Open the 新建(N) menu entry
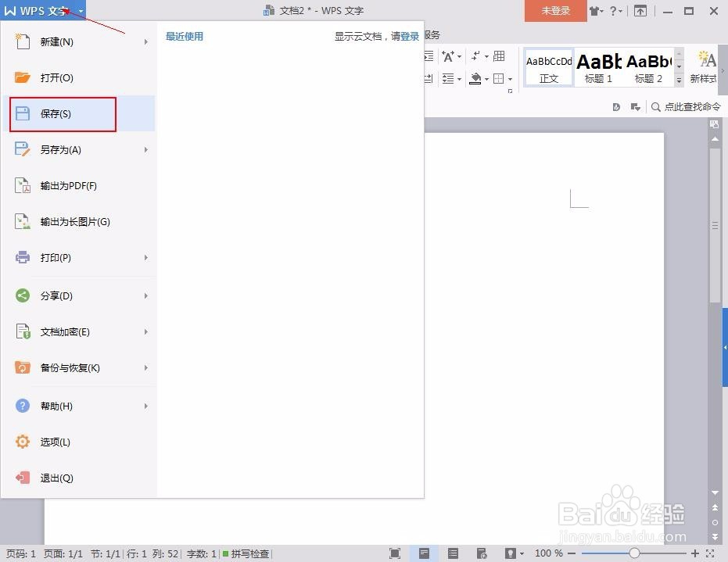Image resolution: width=728 pixels, height=562 pixels. 78,41
